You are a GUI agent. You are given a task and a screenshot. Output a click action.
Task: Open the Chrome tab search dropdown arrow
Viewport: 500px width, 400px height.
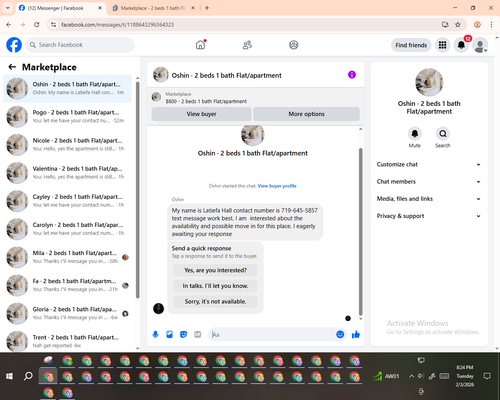(8, 8)
